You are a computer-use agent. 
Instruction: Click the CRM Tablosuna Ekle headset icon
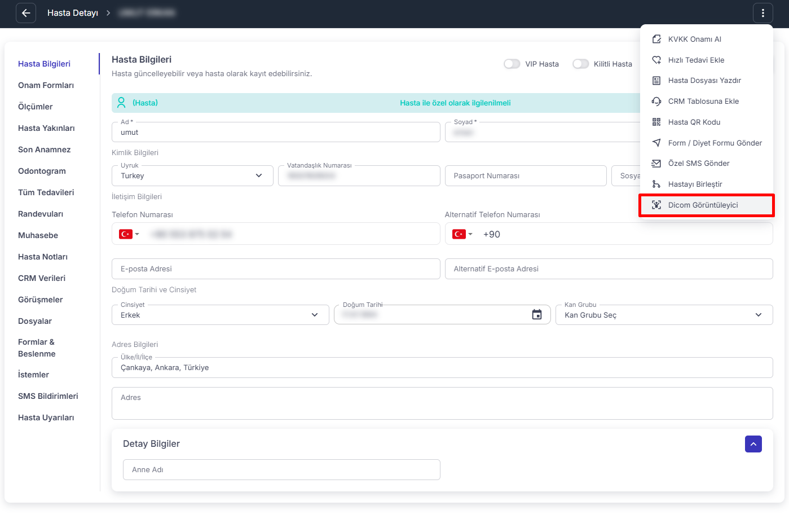(x=656, y=102)
